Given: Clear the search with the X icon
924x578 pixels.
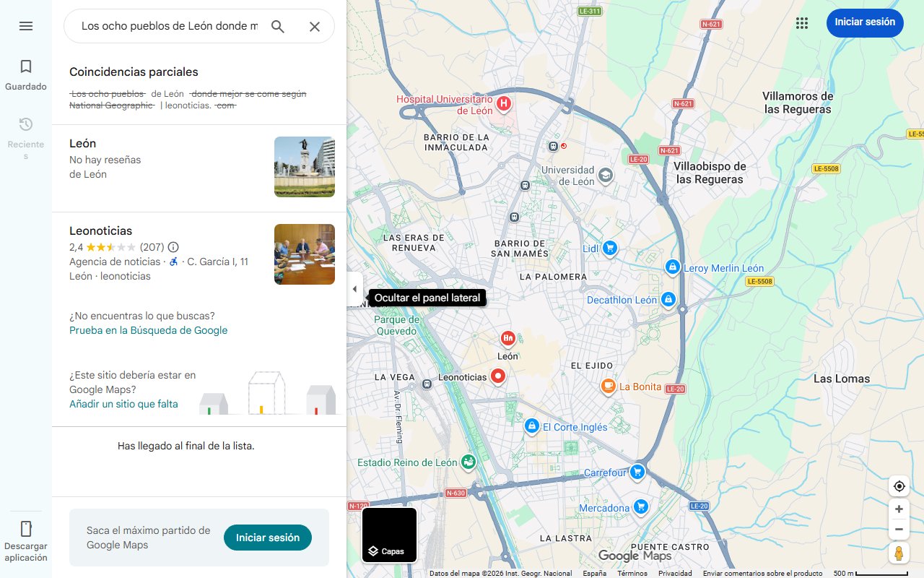Looking at the screenshot, I should 315,27.
